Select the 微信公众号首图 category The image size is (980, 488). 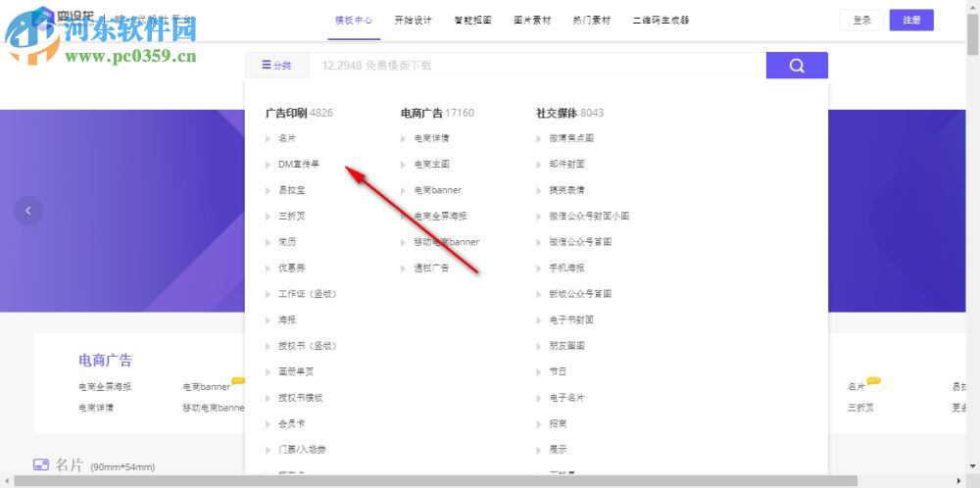click(x=580, y=242)
